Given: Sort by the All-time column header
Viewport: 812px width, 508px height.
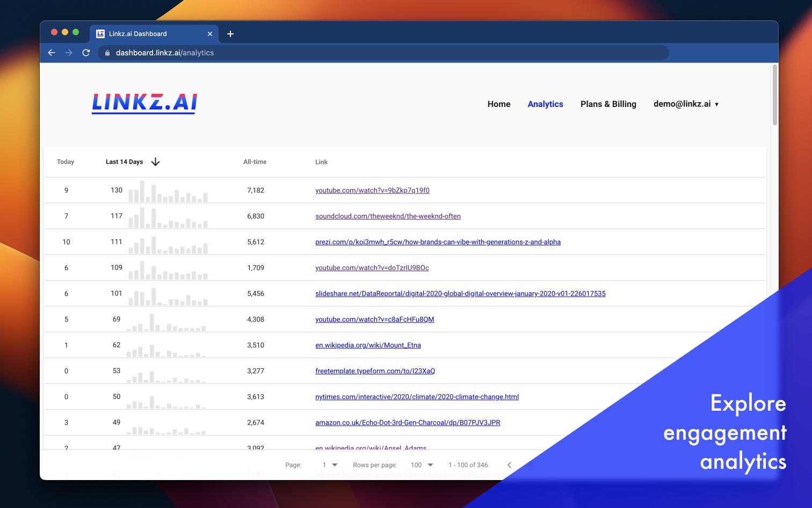Looking at the screenshot, I should click(255, 162).
